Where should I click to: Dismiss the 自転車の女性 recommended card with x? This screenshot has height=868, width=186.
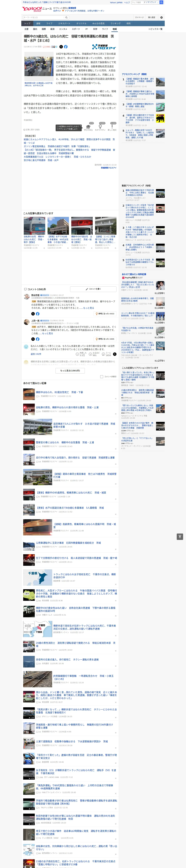pyautogui.click(x=44, y=248)
